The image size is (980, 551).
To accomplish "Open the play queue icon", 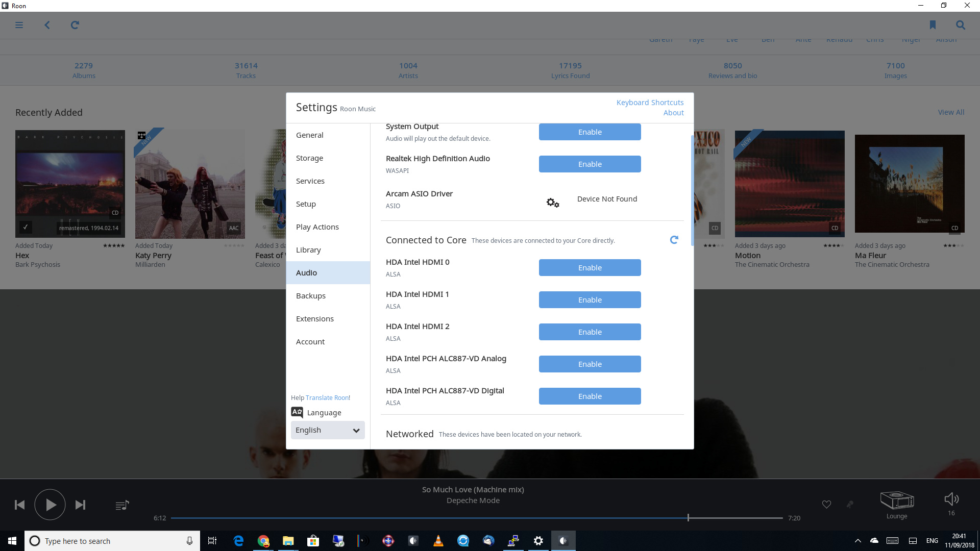I will [122, 505].
